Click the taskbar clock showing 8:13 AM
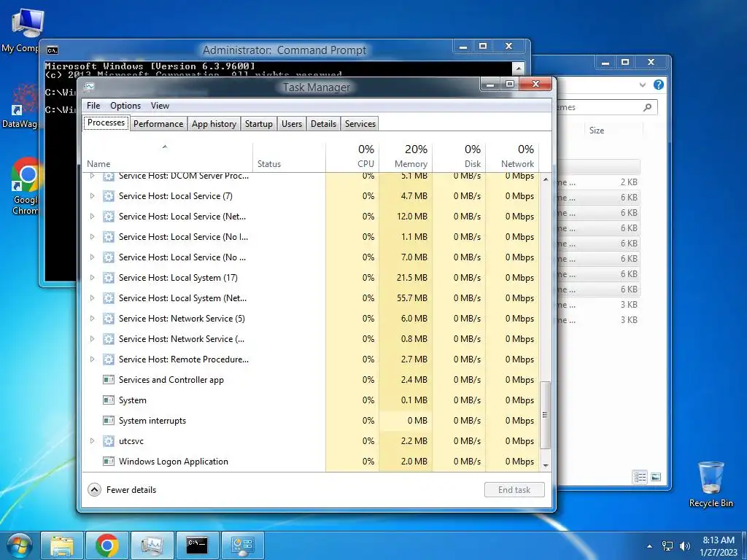The height and width of the screenshot is (560, 747). pos(719,545)
